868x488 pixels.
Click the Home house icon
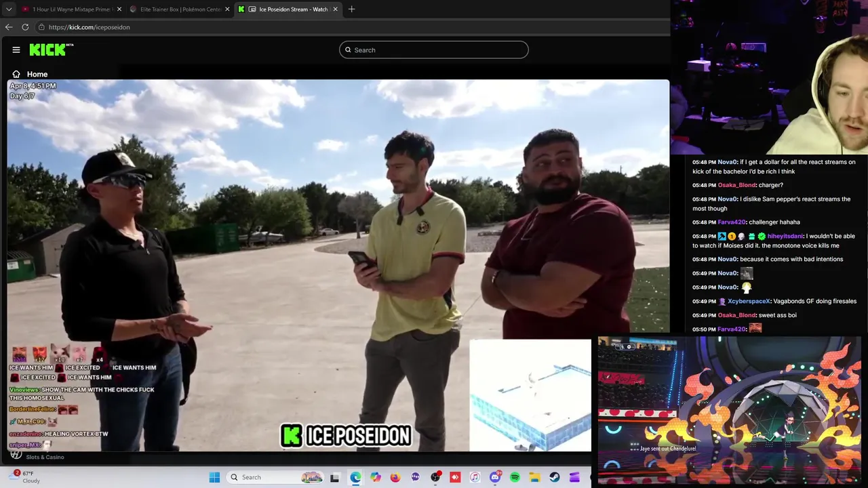(16, 74)
